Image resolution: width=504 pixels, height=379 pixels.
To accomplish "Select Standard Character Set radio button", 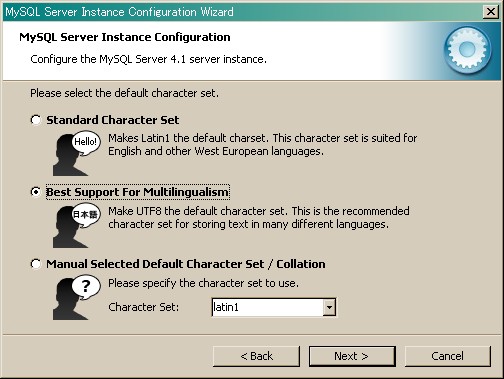I will point(36,120).
